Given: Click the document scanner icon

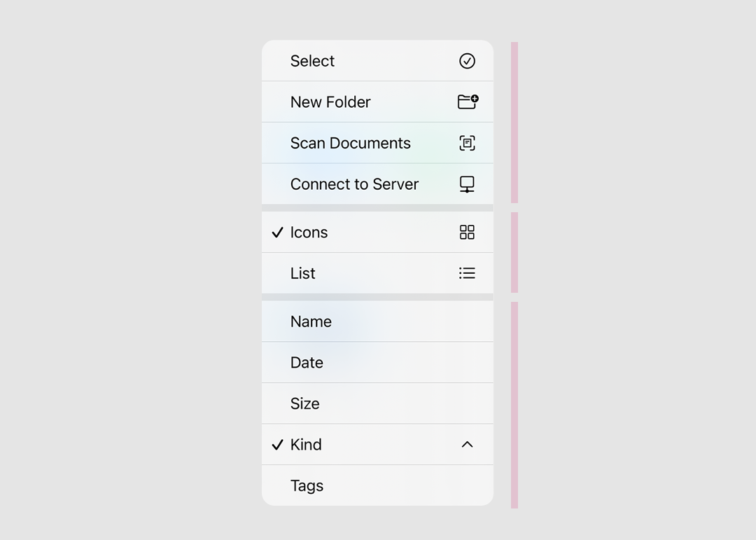Looking at the screenshot, I should point(467,143).
